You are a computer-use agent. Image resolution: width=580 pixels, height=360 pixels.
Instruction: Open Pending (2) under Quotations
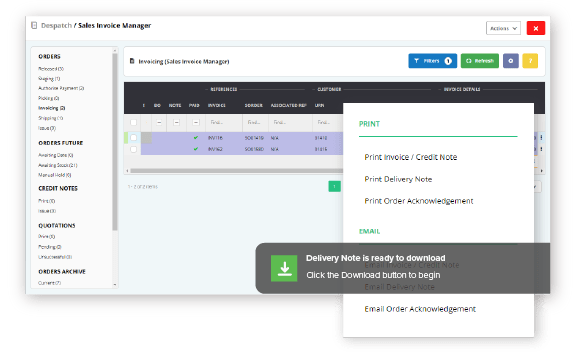coord(50,247)
